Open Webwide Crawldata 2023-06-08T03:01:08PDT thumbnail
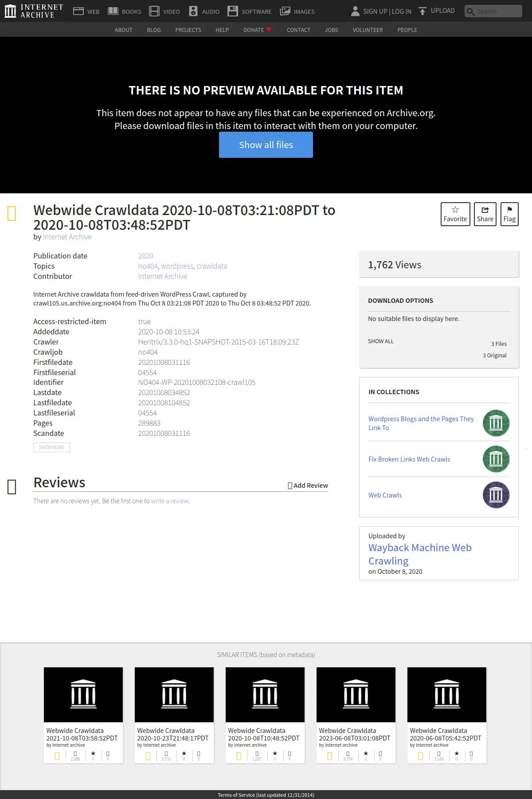 coord(356,695)
